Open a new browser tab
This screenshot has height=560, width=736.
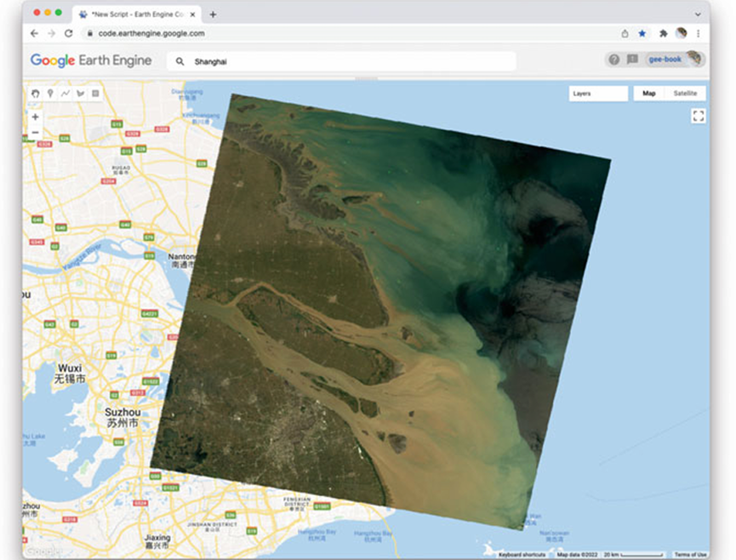(213, 14)
